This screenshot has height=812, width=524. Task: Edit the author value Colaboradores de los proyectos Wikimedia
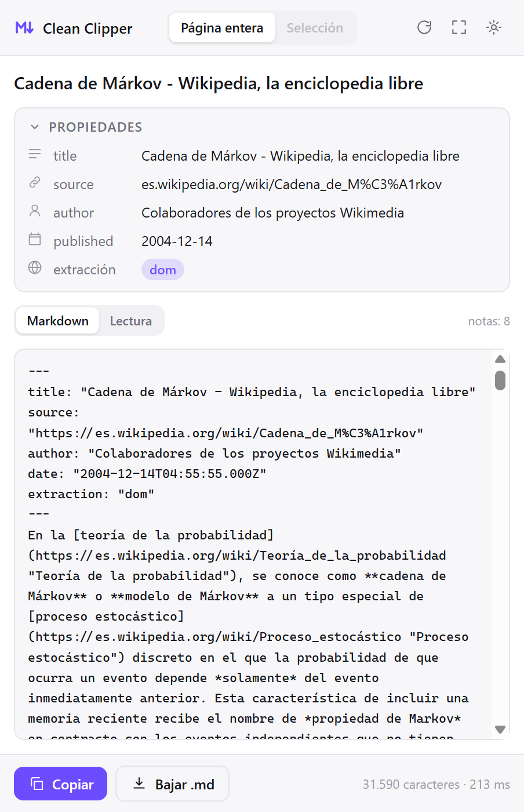pos(272,213)
